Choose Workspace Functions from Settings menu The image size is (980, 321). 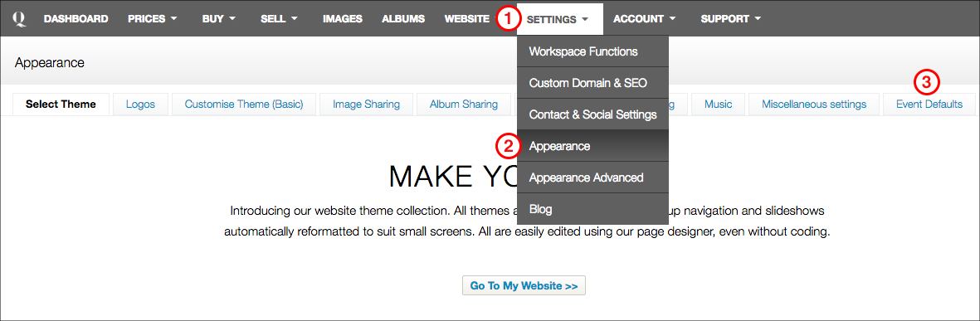click(592, 51)
